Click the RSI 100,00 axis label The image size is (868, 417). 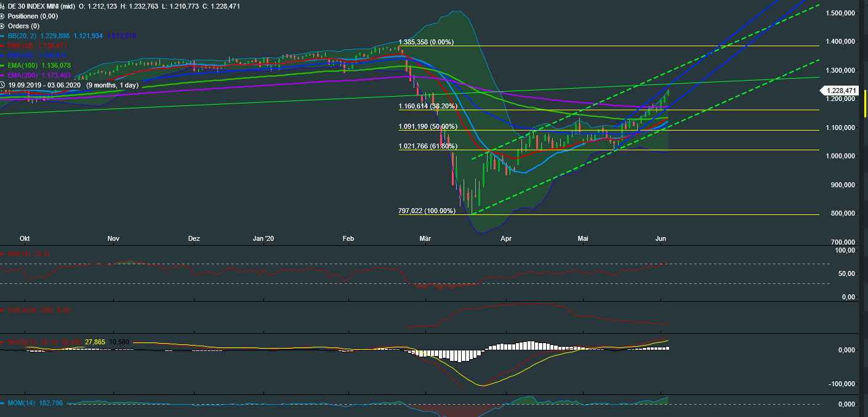click(845, 250)
